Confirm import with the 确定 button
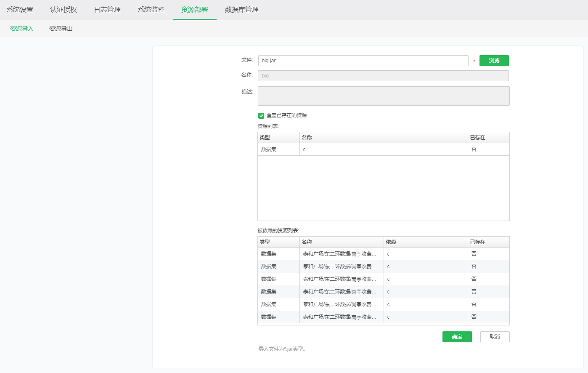The image size is (588, 373). pos(457,337)
